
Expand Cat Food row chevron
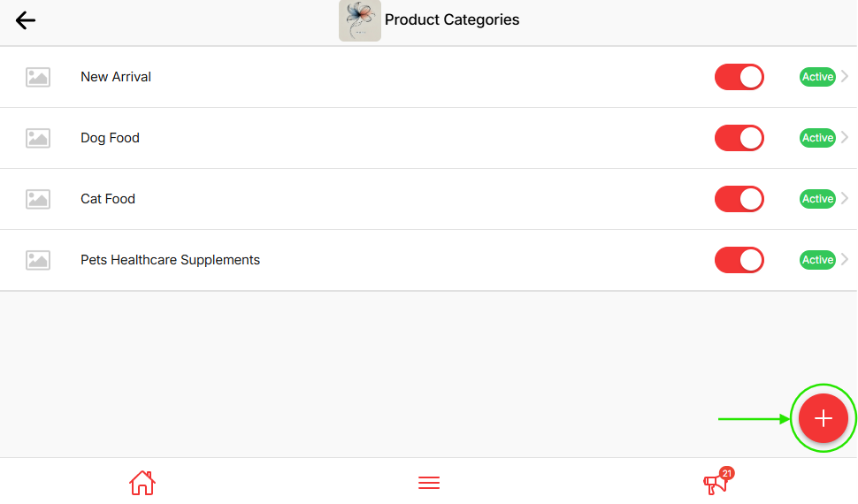click(x=845, y=199)
